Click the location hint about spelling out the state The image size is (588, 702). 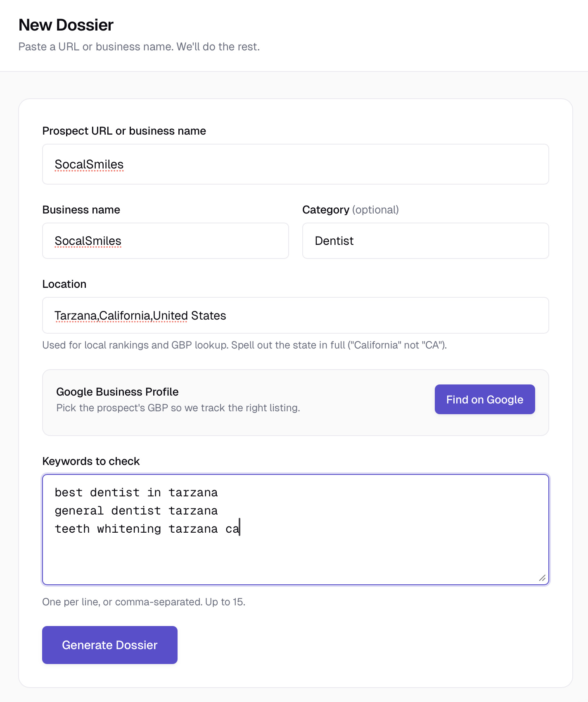pos(244,345)
